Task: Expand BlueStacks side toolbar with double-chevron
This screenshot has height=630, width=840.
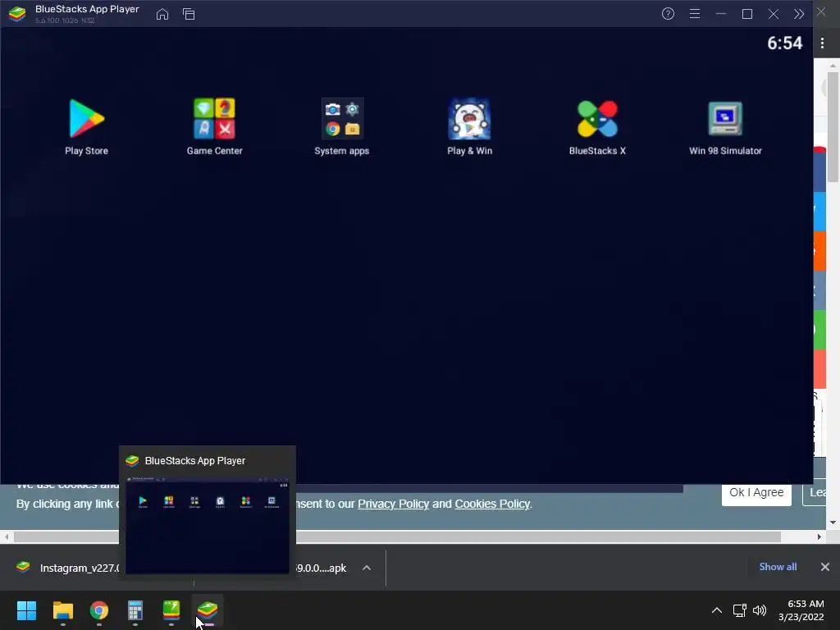Action: tap(799, 14)
